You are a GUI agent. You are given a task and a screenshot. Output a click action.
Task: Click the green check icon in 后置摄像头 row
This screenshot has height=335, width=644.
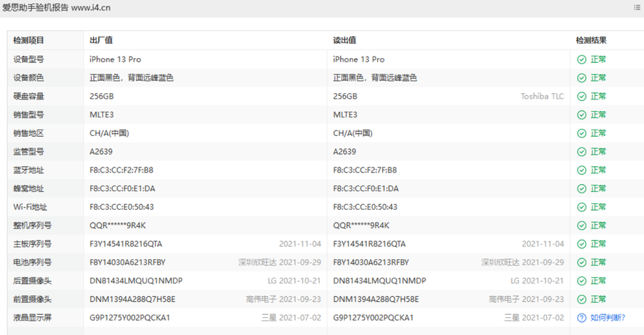click(x=582, y=281)
